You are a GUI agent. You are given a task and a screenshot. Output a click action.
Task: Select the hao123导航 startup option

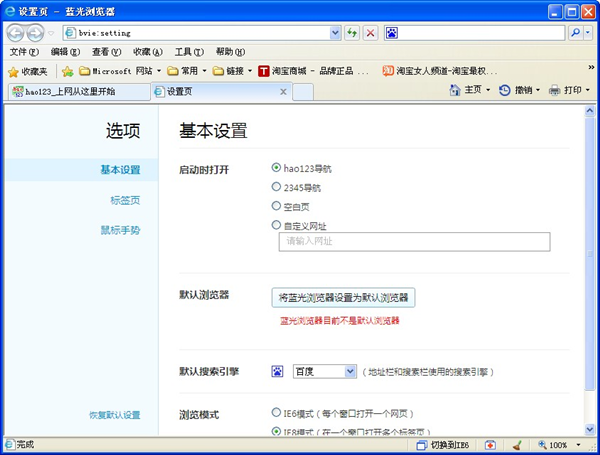(x=276, y=168)
